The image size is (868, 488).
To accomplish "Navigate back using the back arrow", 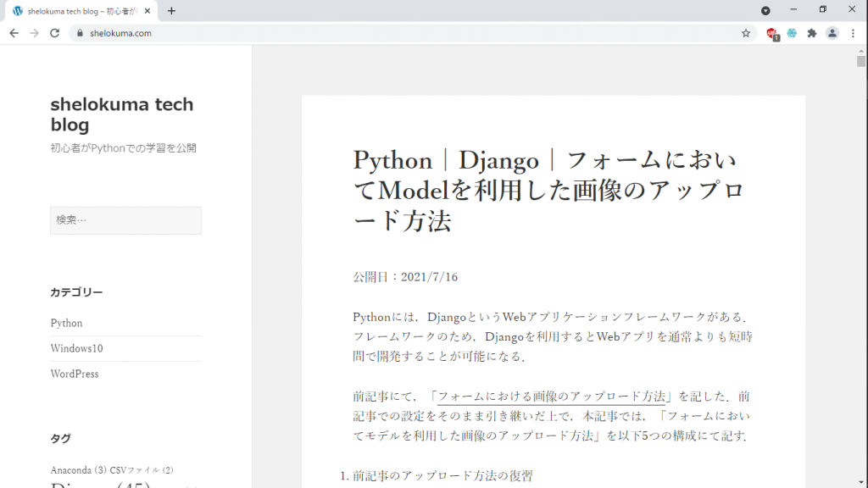I will coord(13,33).
